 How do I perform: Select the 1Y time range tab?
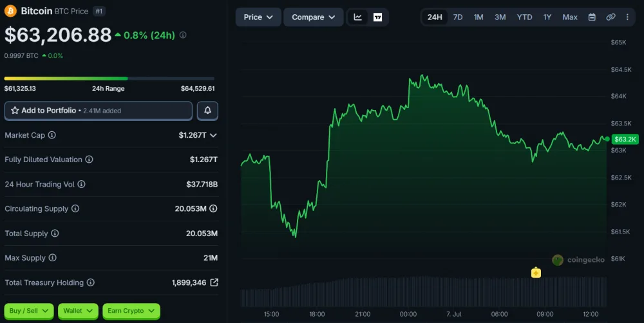point(547,17)
